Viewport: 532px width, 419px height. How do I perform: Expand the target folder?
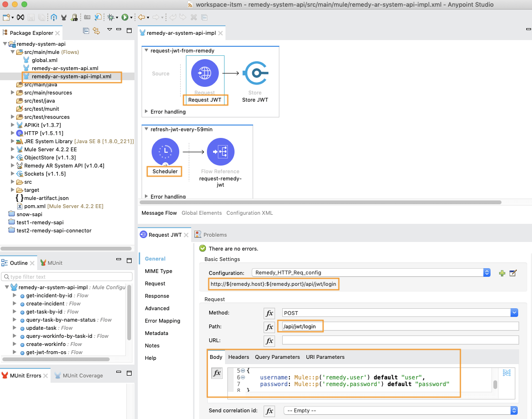pyautogui.click(x=12, y=190)
